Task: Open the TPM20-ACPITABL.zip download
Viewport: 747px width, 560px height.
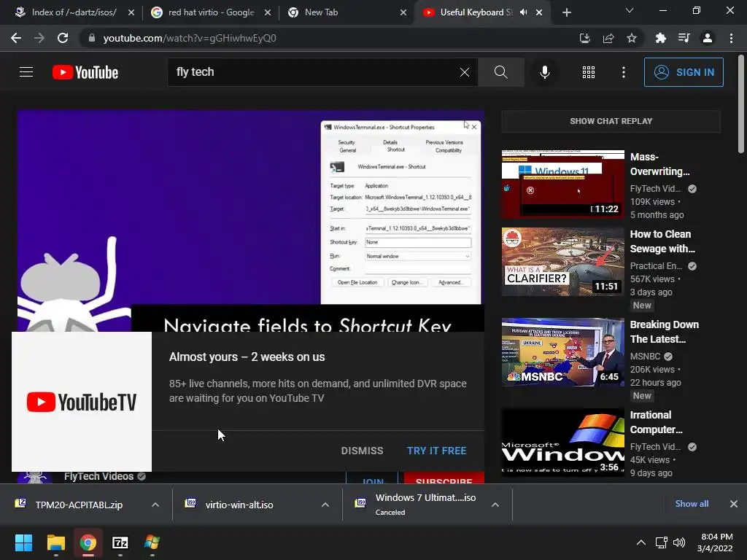Action: pyautogui.click(x=79, y=505)
